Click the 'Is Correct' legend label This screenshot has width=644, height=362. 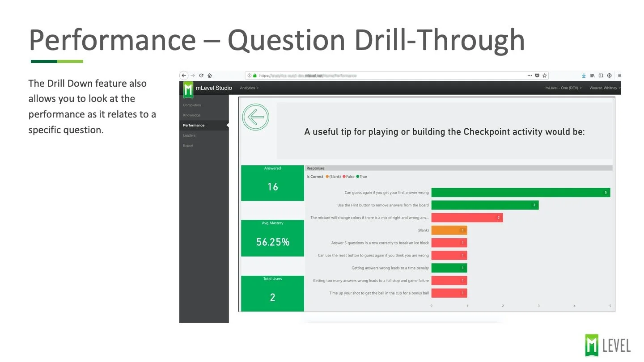315,177
